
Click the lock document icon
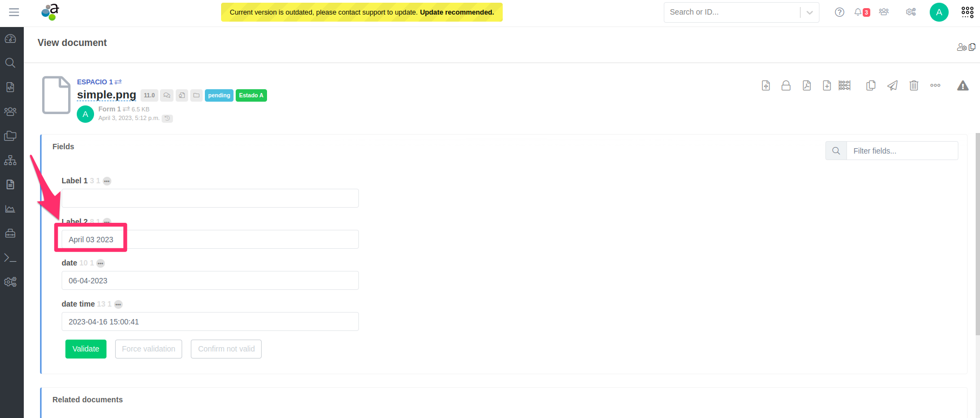(x=786, y=85)
